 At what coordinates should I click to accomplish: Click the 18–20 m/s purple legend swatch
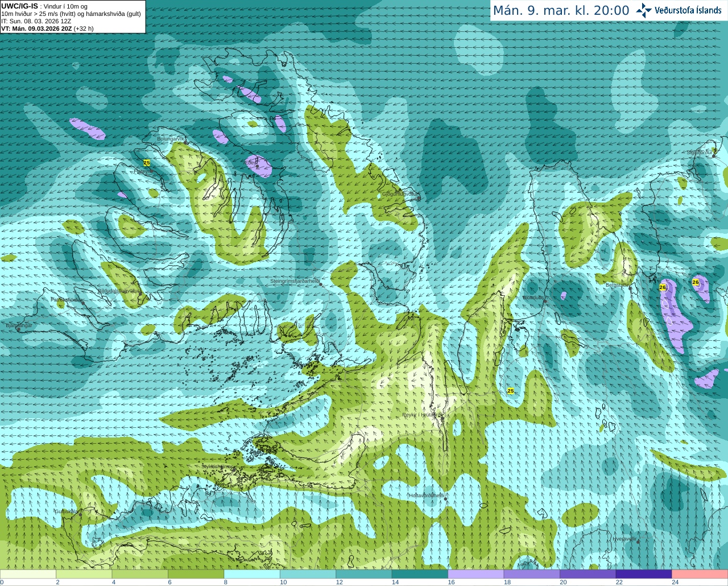click(x=532, y=574)
